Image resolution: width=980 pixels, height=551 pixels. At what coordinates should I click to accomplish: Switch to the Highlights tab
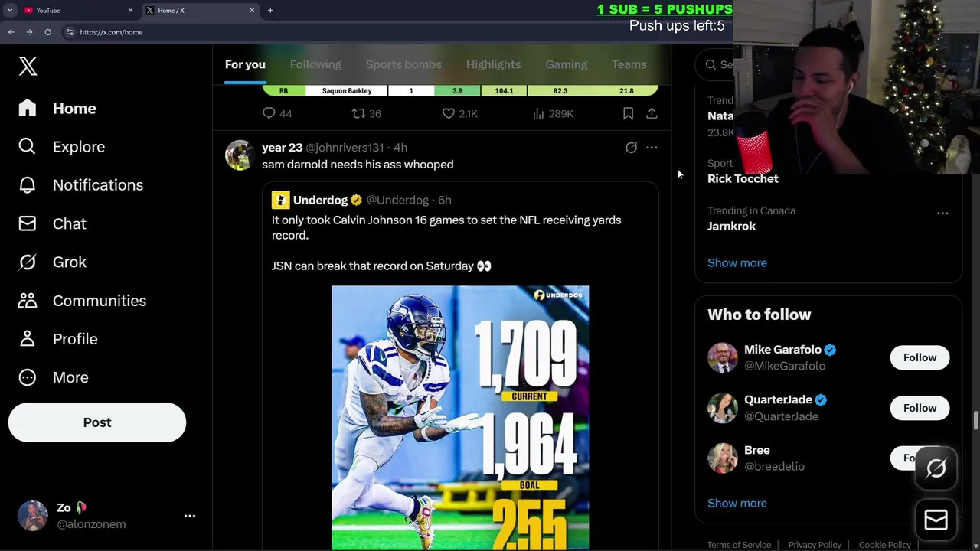tap(493, 64)
